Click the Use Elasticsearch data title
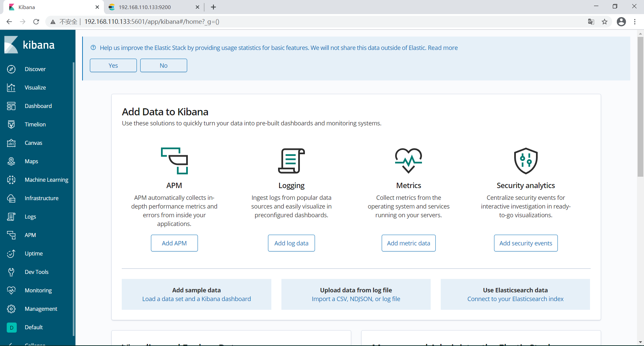Screen dimensions: 644x346 [516, 290]
